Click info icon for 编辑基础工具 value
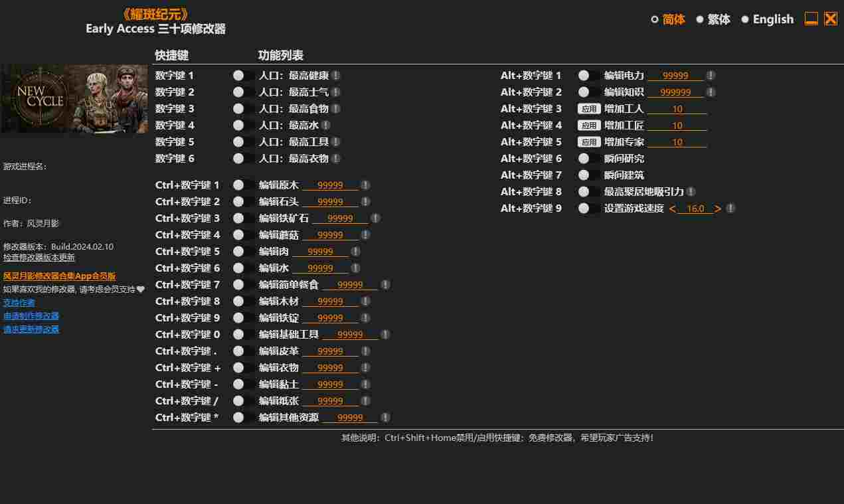The height and width of the screenshot is (504, 844). (385, 335)
